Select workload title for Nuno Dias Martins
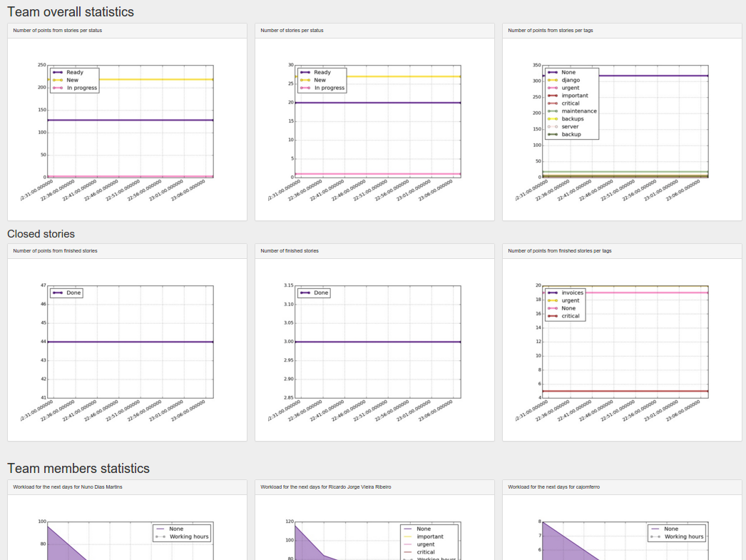The image size is (746, 560). (68, 487)
